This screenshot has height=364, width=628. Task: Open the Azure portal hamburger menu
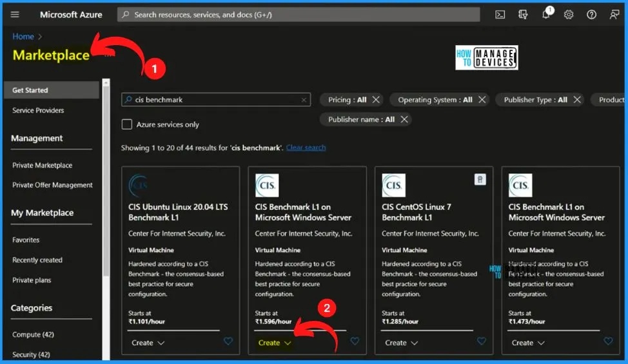15,14
